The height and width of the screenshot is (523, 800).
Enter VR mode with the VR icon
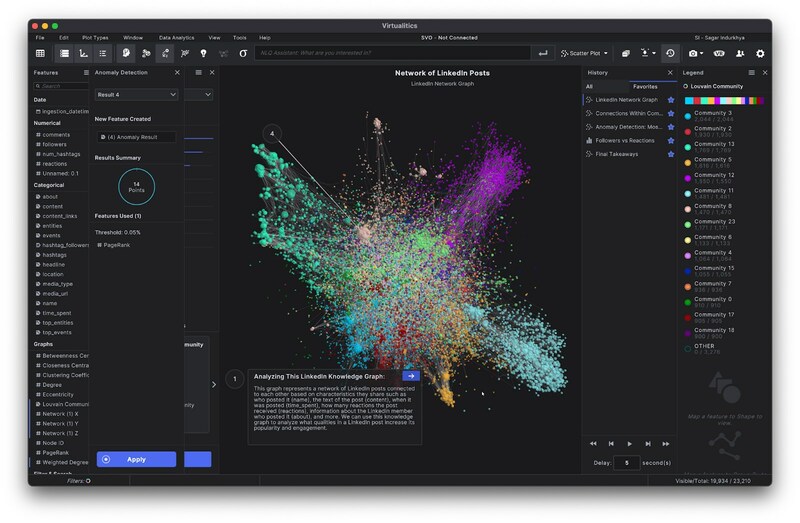click(x=719, y=53)
